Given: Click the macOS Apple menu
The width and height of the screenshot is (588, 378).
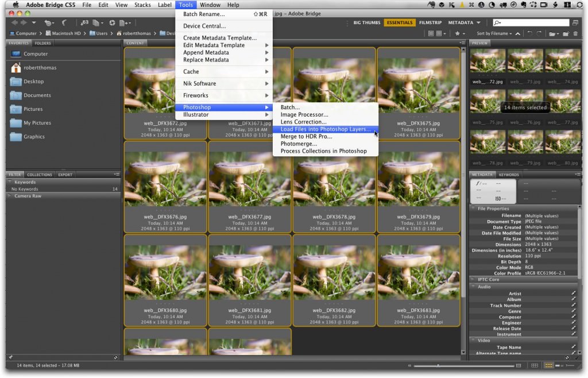Looking at the screenshot, I should coord(16,5).
